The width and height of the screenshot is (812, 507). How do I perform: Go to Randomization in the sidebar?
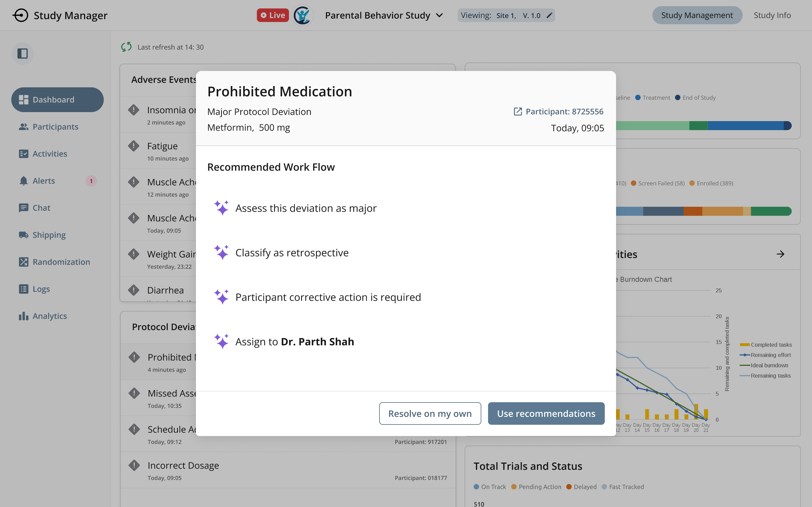point(61,262)
